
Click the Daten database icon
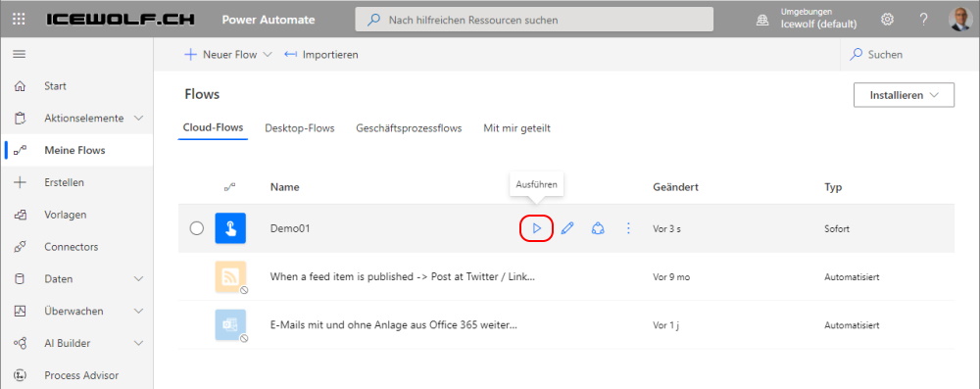pyautogui.click(x=20, y=279)
